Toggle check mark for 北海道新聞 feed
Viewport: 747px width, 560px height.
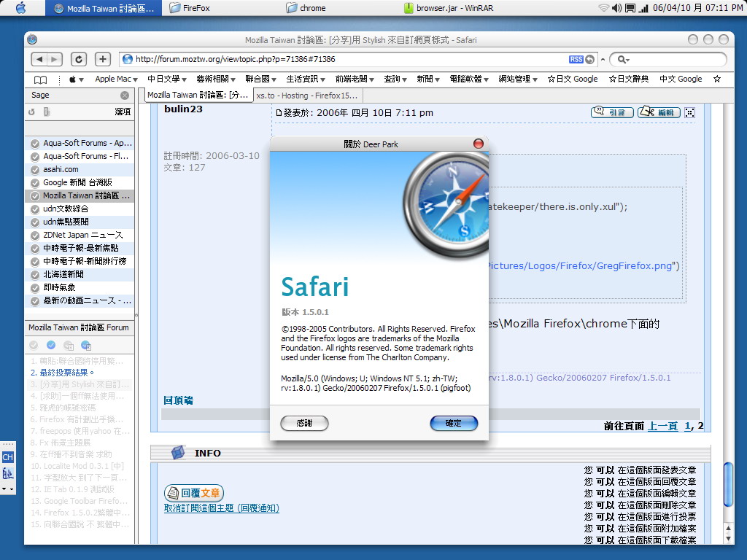tap(34, 274)
